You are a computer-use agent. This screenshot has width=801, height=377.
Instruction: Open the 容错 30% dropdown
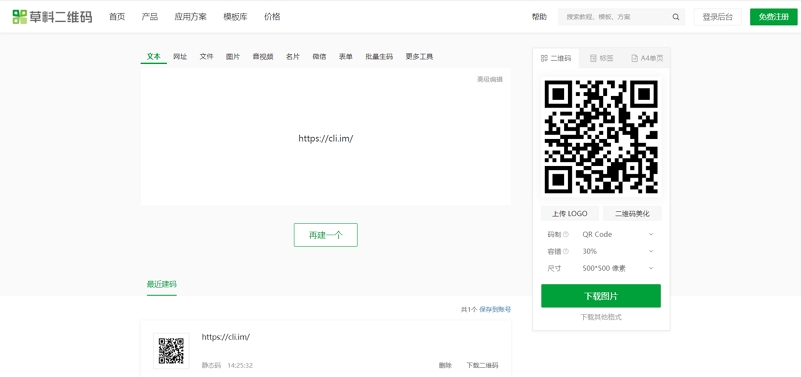pos(618,251)
